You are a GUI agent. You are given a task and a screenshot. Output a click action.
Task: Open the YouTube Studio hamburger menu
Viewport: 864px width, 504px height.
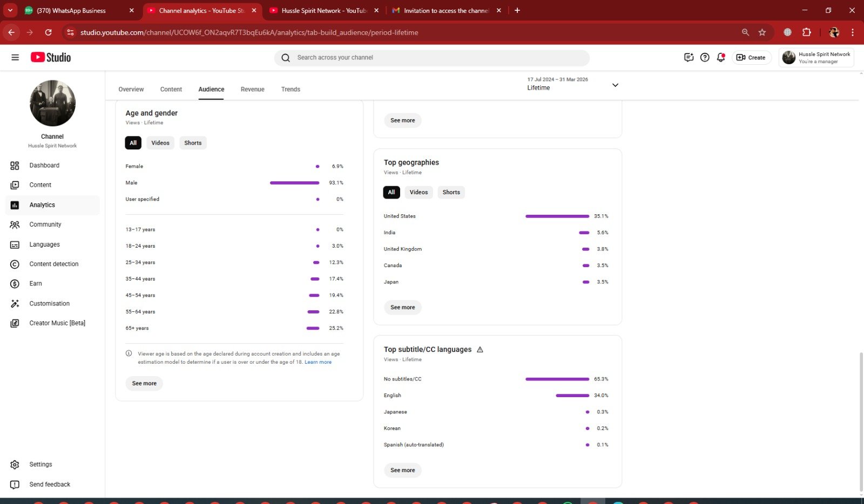(15, 57)
